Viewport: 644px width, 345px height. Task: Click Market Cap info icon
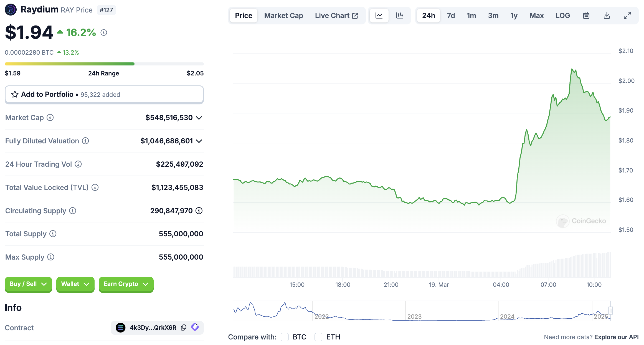pos(50,118)
